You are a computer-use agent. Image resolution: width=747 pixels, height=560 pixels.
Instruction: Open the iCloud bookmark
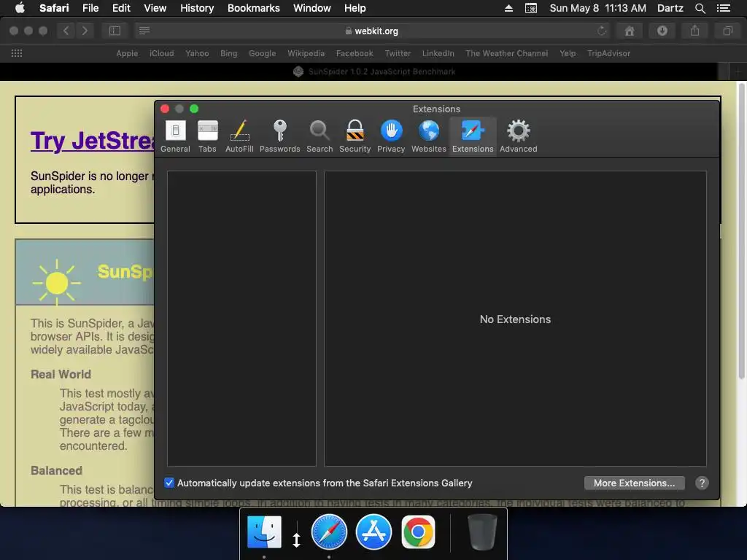[161, 53]
